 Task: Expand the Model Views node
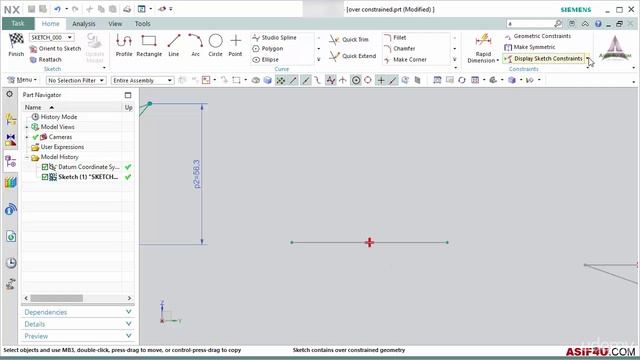27,127
